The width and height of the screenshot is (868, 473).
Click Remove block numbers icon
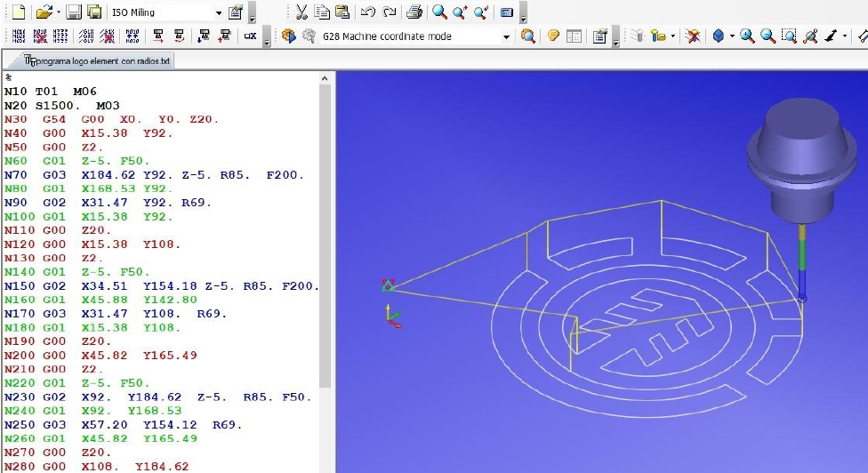pyautogui.click(x=40, y=36)
